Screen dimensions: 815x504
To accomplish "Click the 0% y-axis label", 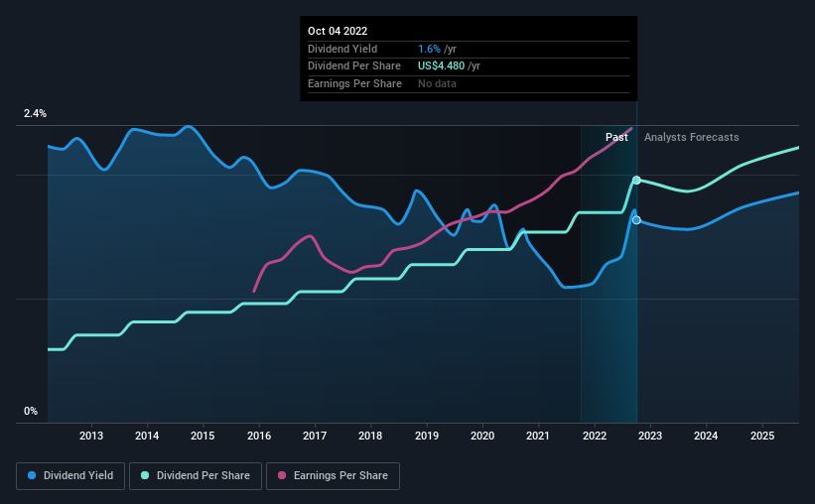I will (x=31, y=411).
